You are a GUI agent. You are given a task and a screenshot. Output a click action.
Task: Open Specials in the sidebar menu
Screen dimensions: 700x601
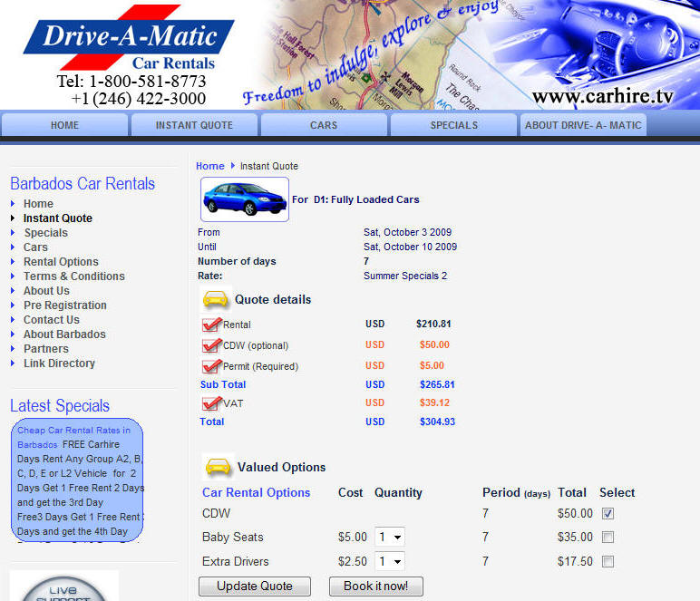coord(46,232)
